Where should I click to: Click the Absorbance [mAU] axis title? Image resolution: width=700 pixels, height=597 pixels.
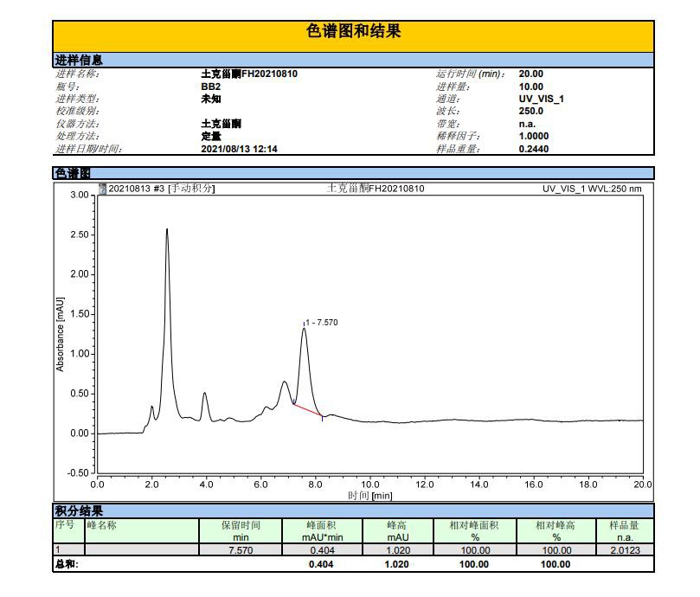tap(60, 334)
